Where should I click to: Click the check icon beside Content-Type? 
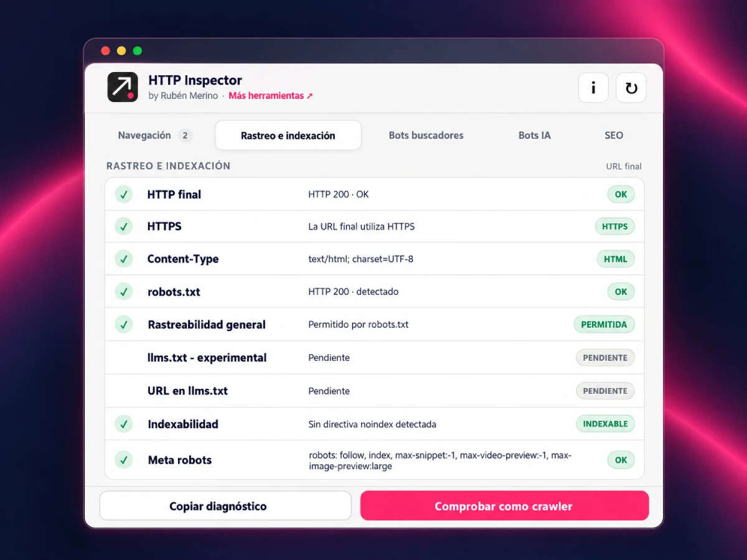tap(124, 259)
